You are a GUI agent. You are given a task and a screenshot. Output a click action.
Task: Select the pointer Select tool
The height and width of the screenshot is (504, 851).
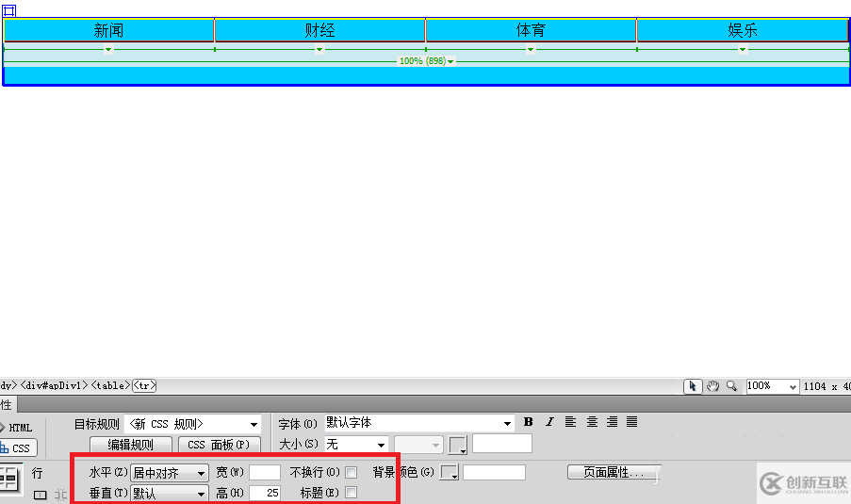click(693, 386)
